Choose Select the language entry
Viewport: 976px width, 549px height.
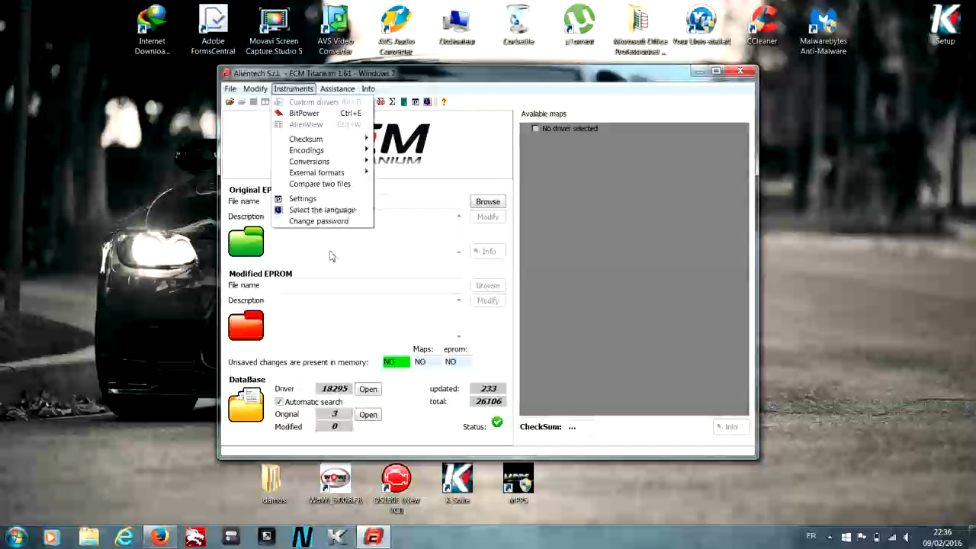point(322,210)
